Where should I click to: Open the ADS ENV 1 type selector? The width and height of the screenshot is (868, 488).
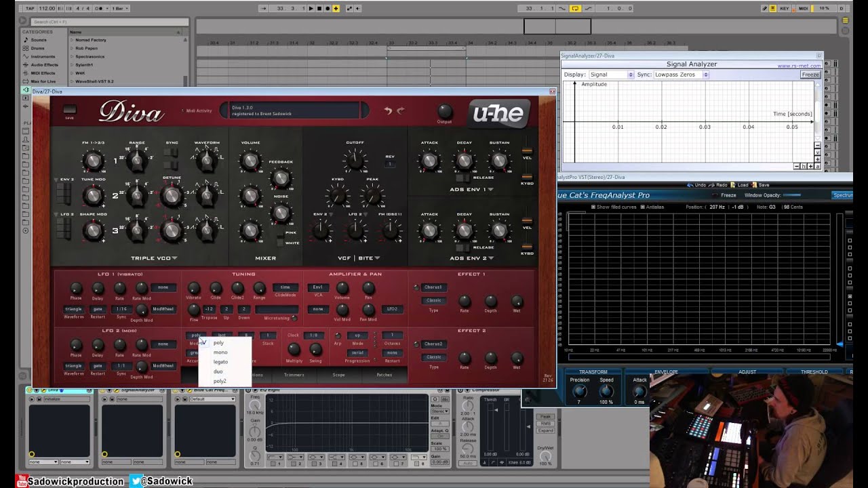pos(471,189)
